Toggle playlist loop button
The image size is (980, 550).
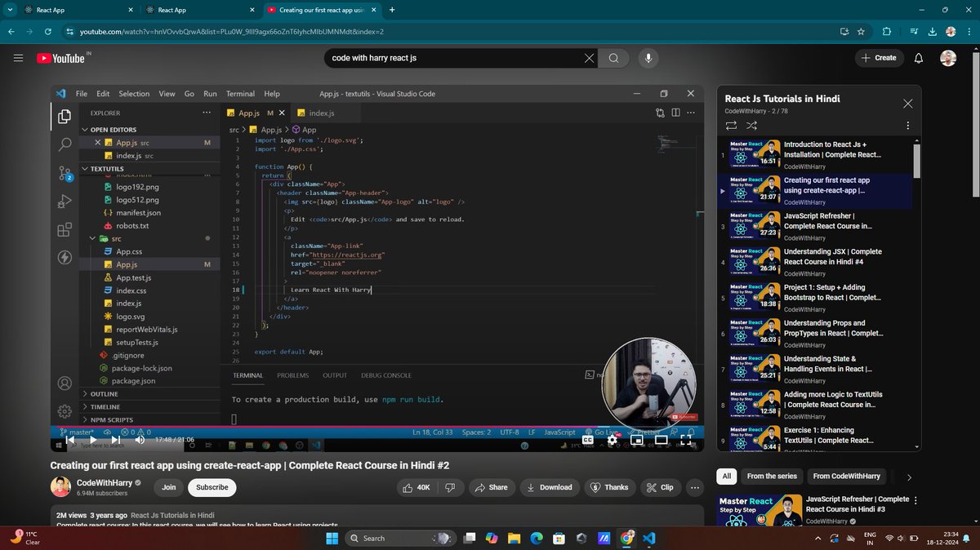[x=731, y=126]
